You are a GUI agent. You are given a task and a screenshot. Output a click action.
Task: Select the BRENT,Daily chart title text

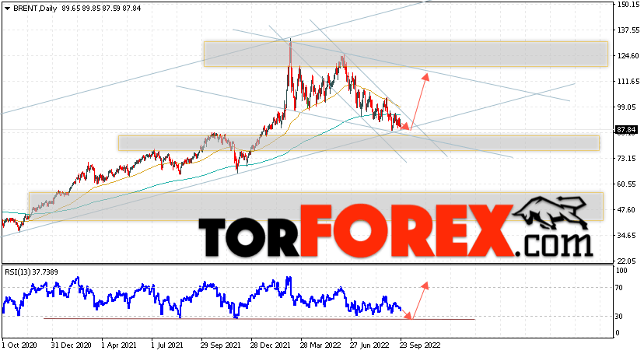click(x=35, y=9)
